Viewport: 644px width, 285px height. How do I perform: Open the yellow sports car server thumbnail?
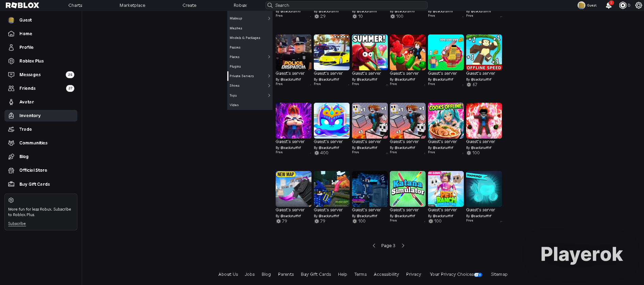pyautogui.click(x=332, y=52)
